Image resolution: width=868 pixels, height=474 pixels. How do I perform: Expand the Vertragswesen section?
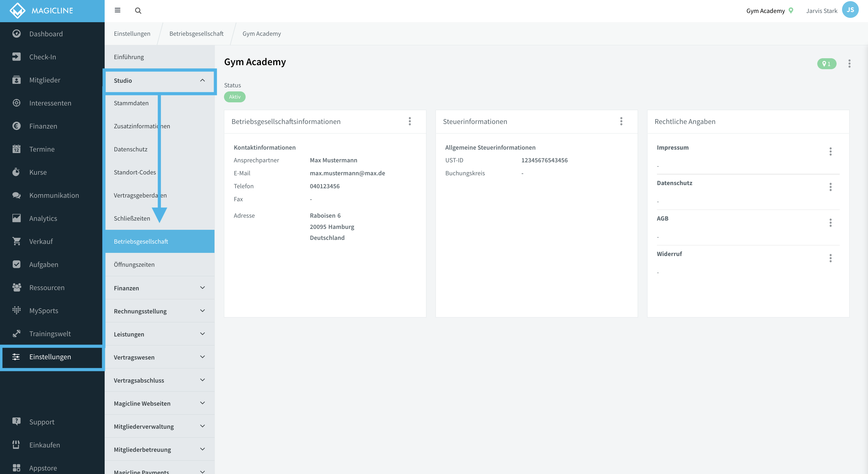(160, 357)
